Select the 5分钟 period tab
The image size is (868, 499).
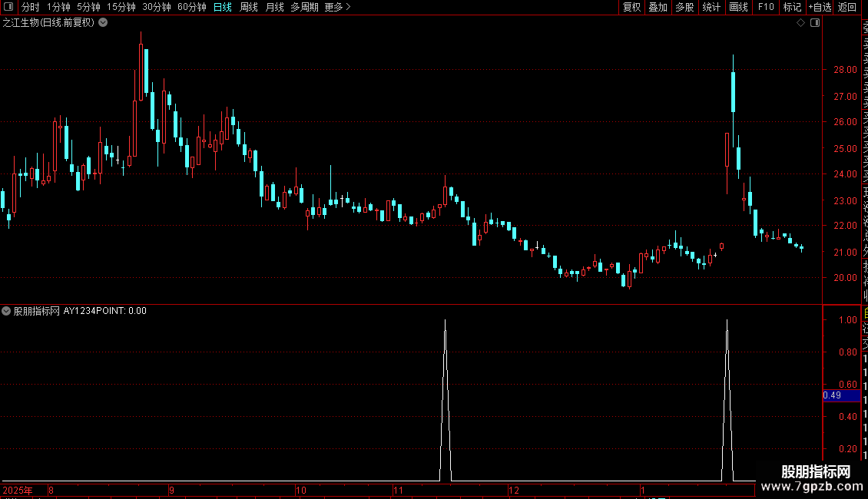(x=88, y=7)
